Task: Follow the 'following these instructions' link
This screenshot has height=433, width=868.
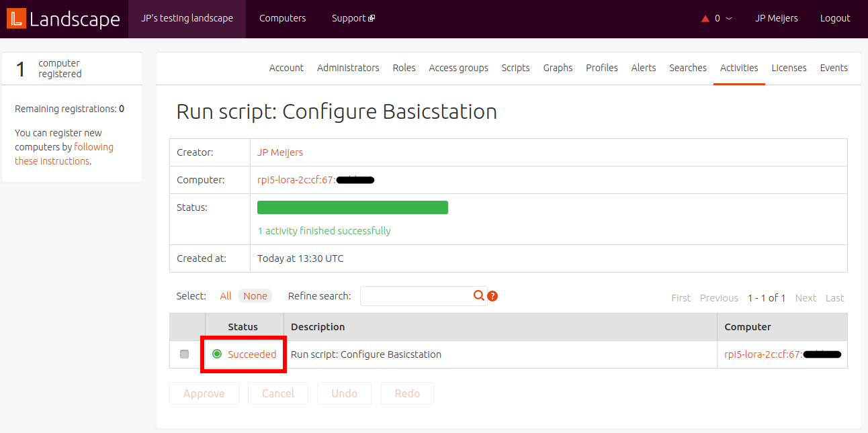Action: click(64, 154)
